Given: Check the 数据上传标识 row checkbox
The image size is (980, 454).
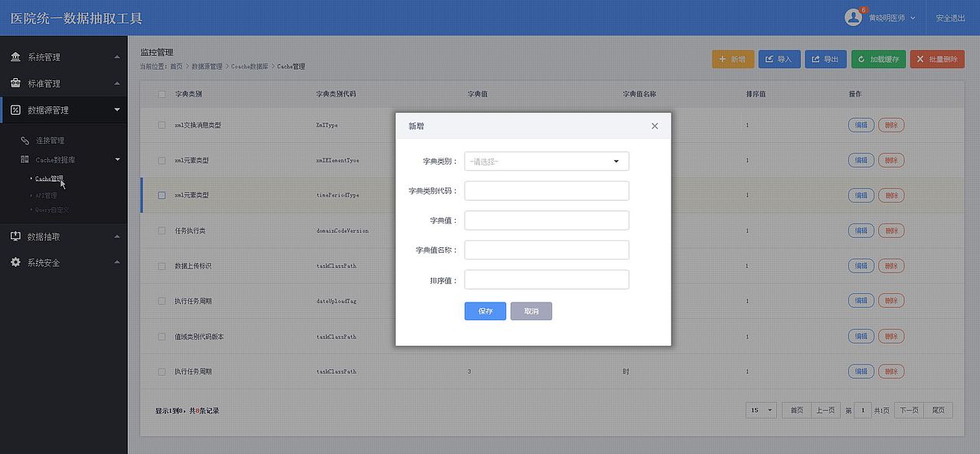Looking at the screenshot, I should pos(162,266).
